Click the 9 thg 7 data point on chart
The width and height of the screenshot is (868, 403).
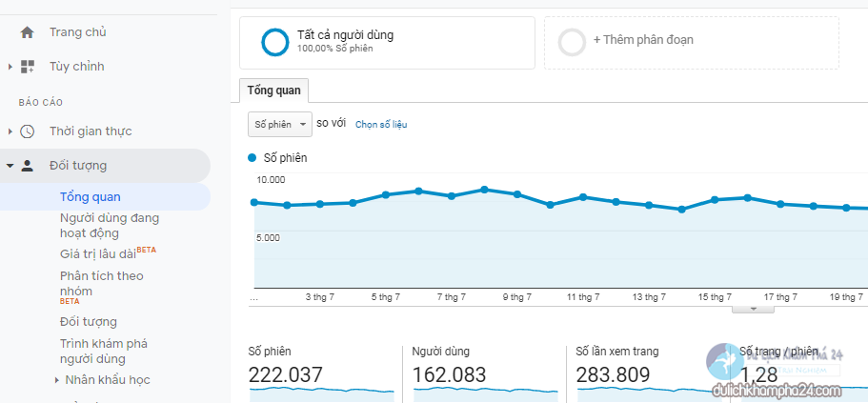(x=517, y=194)
